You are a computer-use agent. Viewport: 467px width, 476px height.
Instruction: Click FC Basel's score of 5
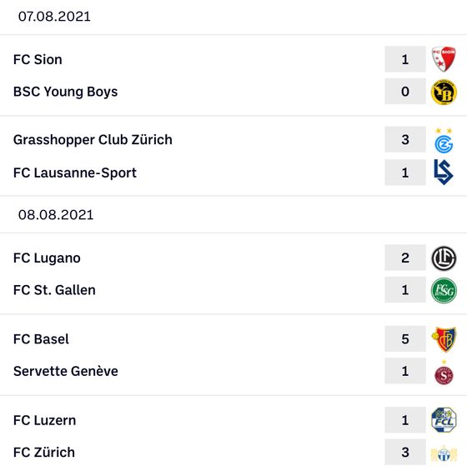pyautogui.click(x=405, y=339)
